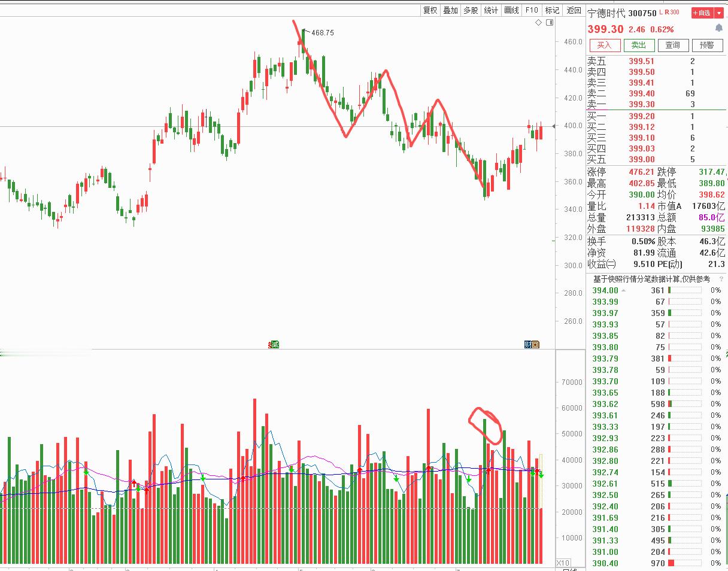Click the 返回 back button

(574, 10)
